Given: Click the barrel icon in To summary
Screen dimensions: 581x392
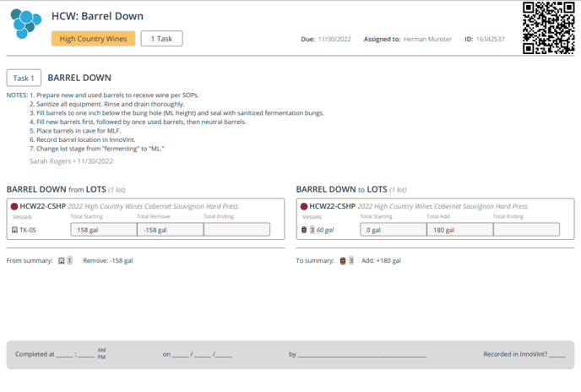Looking at the screenshot, I should pos(343,261).
